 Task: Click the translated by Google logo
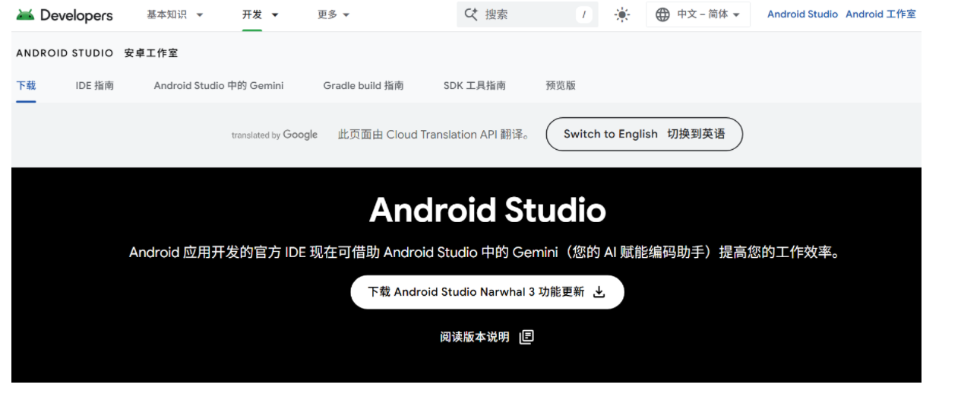coord(275,135)
